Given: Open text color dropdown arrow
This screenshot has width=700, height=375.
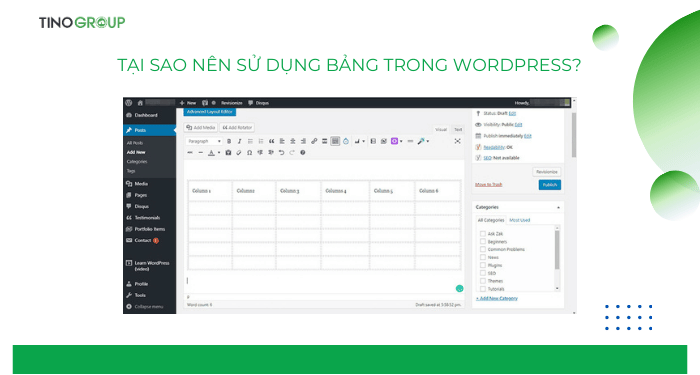Looking at the screenshot, I should click(x=219, y=153).
